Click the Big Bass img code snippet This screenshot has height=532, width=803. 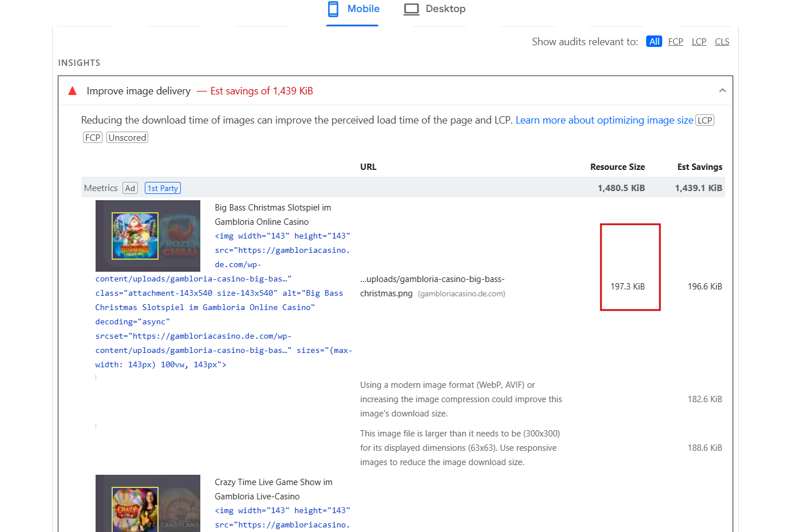click(x=224, y=300)
